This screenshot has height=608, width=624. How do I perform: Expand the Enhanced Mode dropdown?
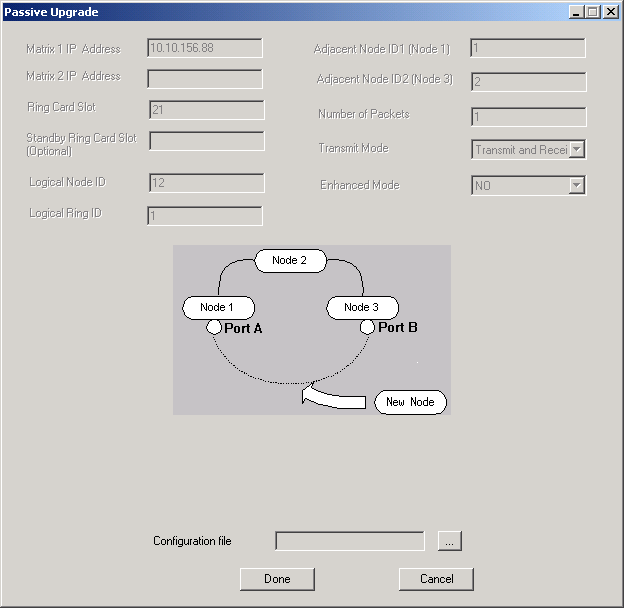click(576, 185)
